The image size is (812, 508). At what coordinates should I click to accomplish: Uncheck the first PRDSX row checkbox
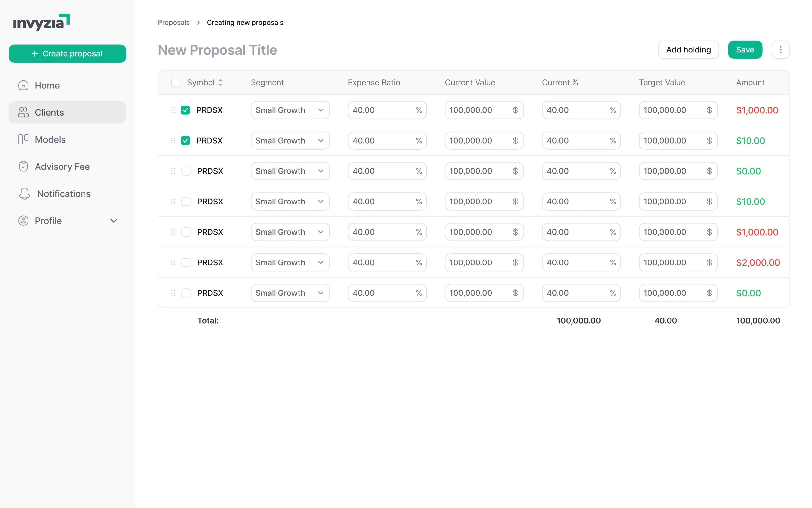[185, 110]
